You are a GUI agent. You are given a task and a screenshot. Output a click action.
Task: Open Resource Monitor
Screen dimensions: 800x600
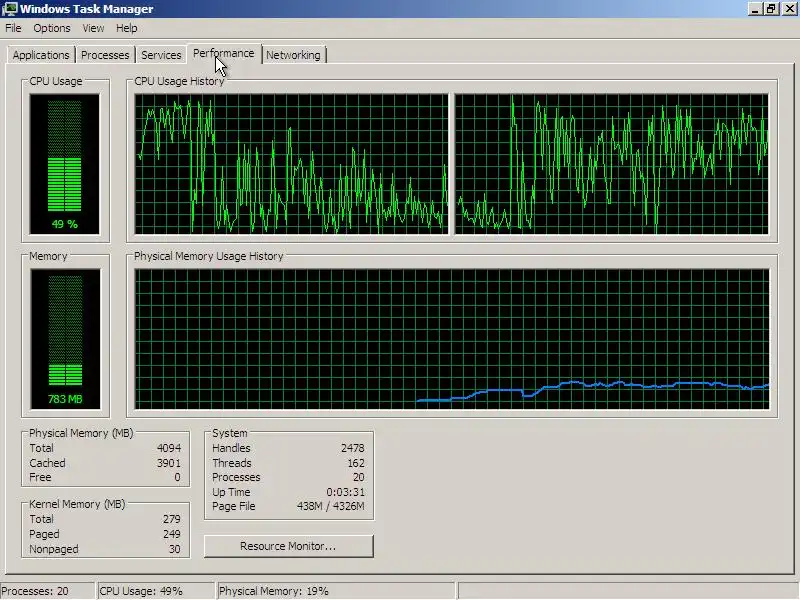288,546
